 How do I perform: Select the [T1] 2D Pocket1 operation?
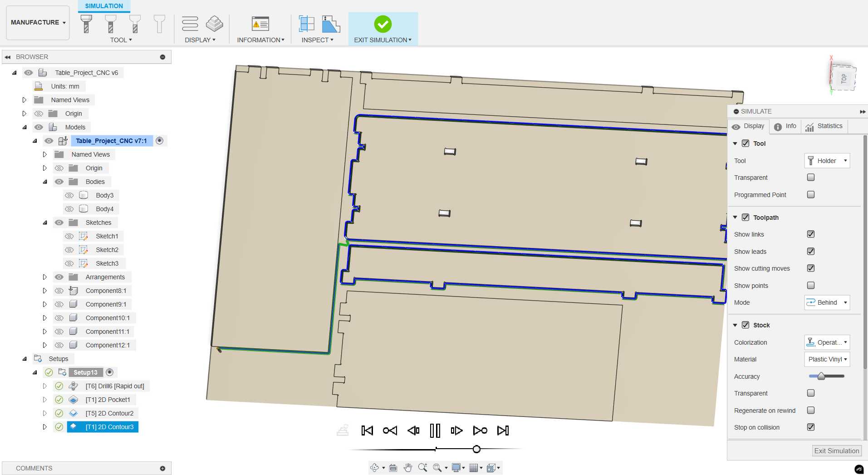pos(108,400)
